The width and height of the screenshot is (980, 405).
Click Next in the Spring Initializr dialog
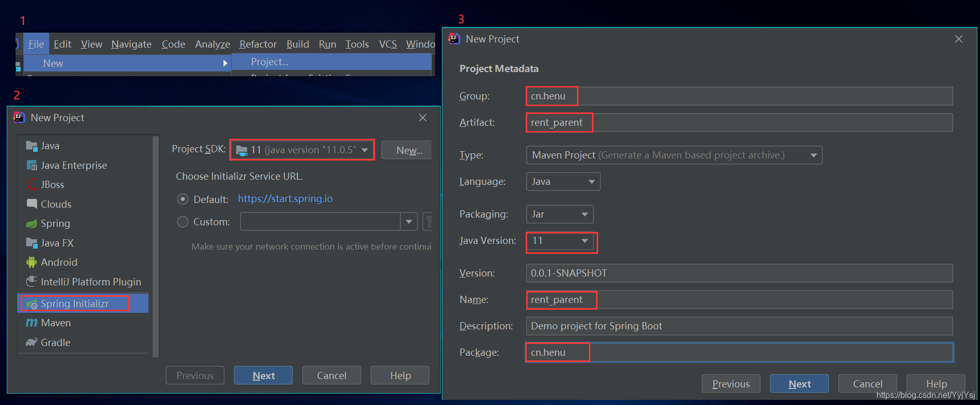pyautogui.click(x=263, y=375)
